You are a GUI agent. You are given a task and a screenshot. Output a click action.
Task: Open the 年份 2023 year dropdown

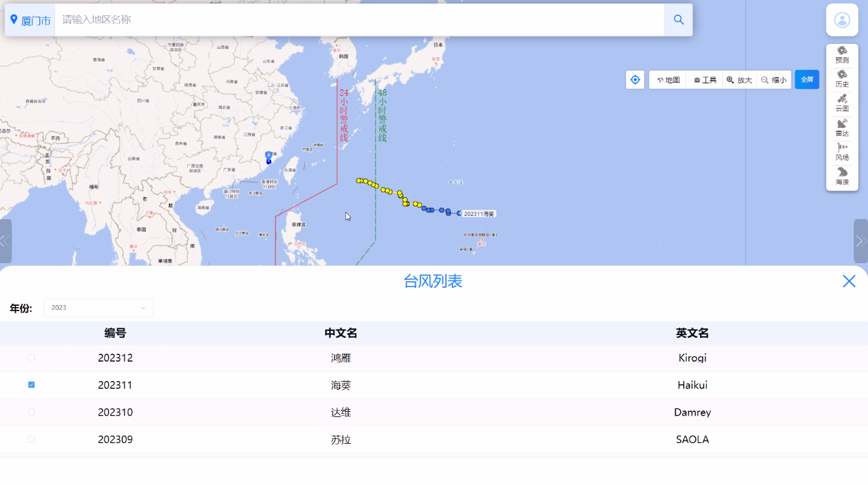(x=99, y=308)
